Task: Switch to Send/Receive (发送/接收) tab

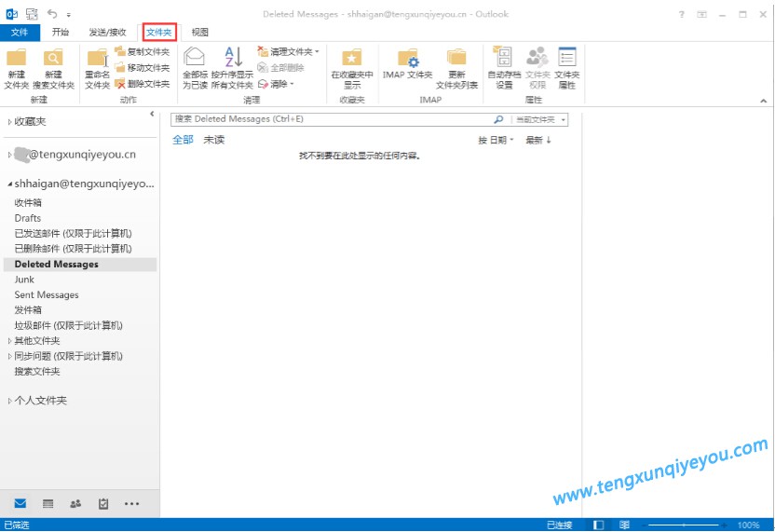Action: click(108, 32)
